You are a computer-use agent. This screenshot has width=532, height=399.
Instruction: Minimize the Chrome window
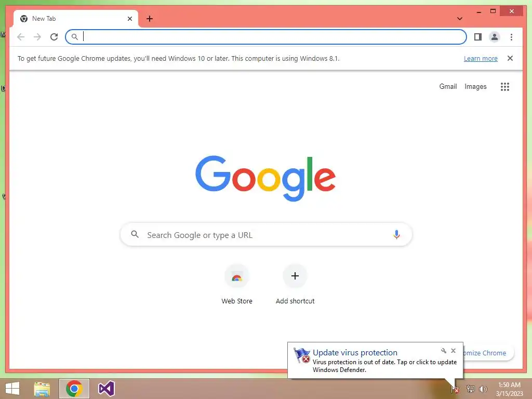(x=478, y=11)
